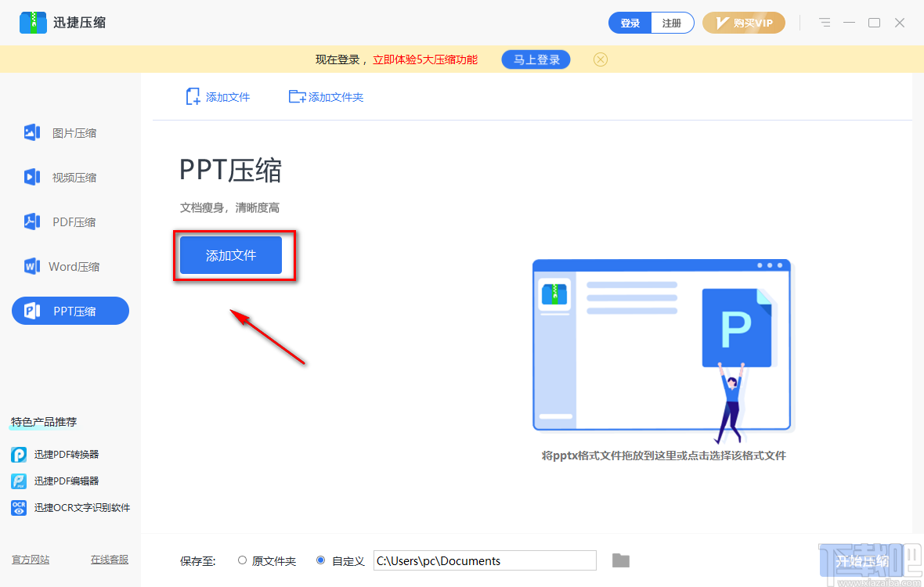Click the save path input field

coord(485,560)
